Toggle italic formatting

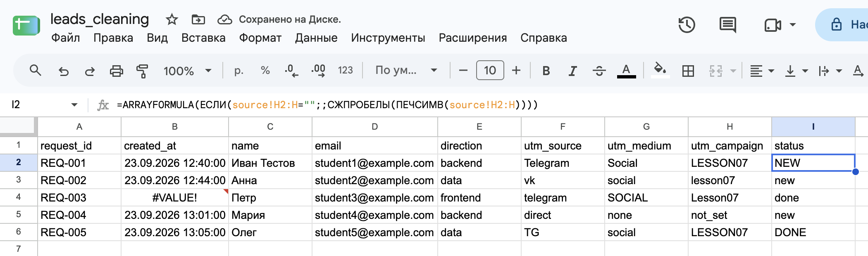coord(572,71)
